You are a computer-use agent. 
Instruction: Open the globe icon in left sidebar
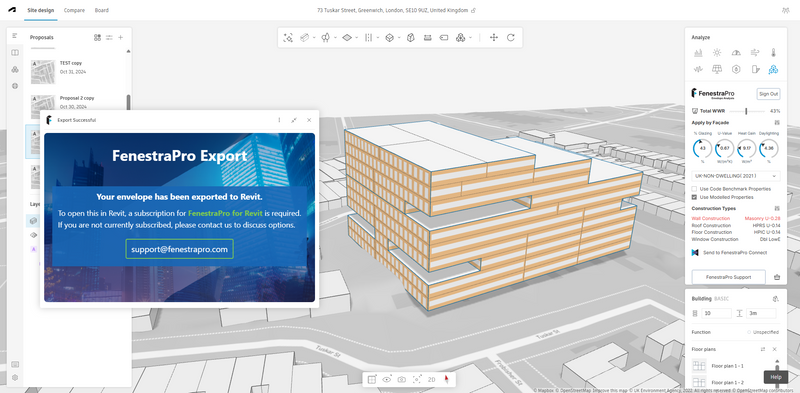coord(15,86)
